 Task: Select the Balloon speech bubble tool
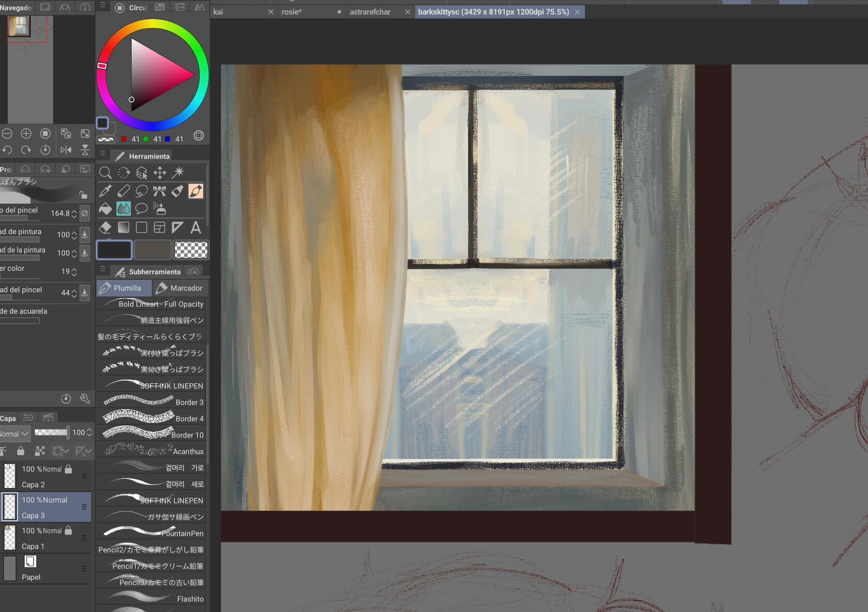(x=141, y=209)
